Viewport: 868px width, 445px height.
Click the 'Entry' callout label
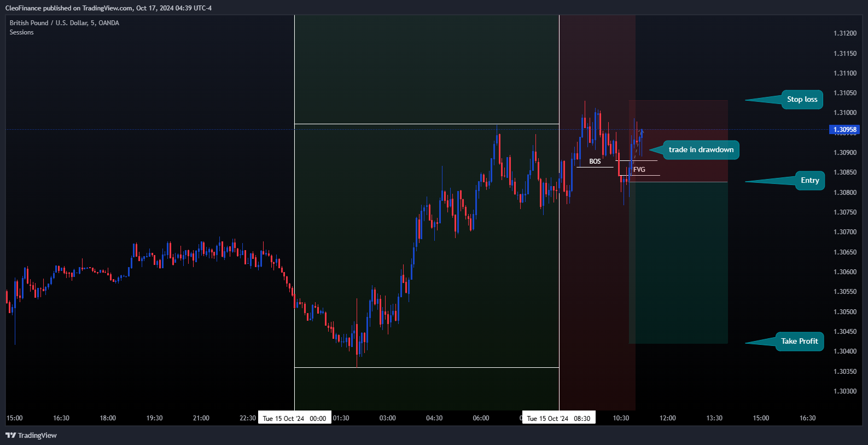[x=810, y=181]
